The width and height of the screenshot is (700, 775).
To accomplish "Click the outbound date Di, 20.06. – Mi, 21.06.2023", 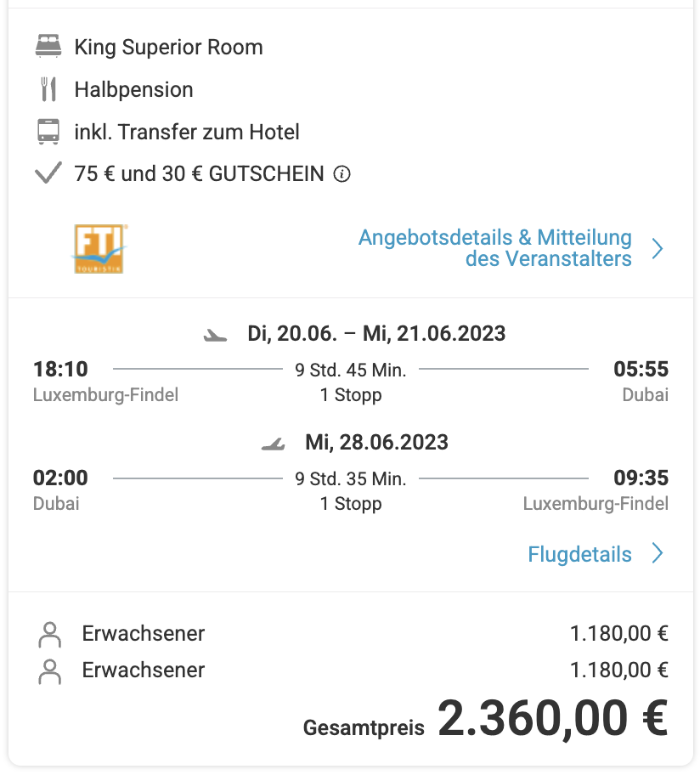I will [376, 334].
